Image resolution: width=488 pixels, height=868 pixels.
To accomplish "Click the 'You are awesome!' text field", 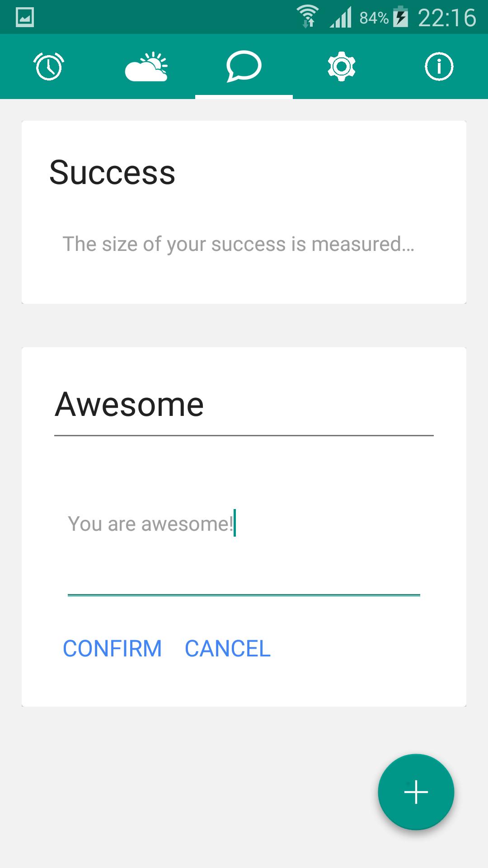I will pyautogui.click(x=244, y=524).
